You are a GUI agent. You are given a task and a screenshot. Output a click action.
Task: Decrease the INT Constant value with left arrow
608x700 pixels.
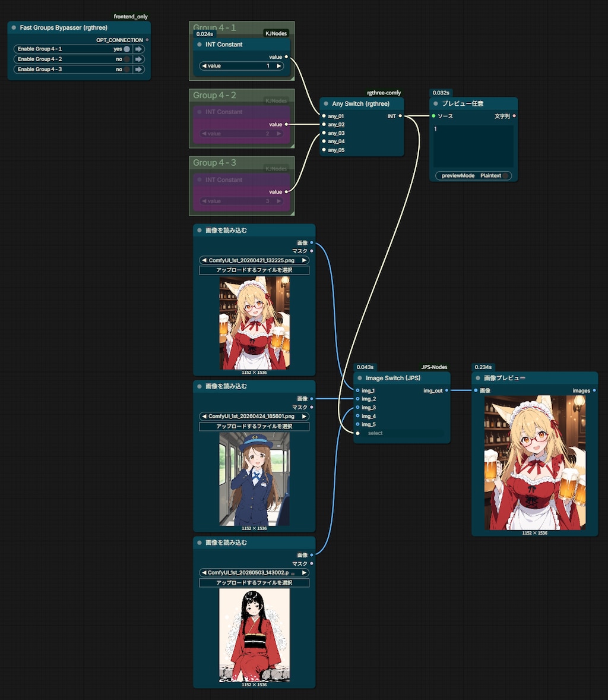pyautogui.click(x=204, y=65)
